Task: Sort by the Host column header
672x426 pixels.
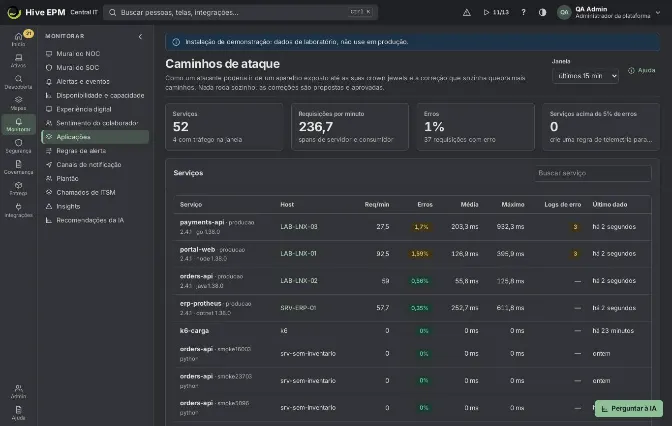Action: tap(287, 204)
